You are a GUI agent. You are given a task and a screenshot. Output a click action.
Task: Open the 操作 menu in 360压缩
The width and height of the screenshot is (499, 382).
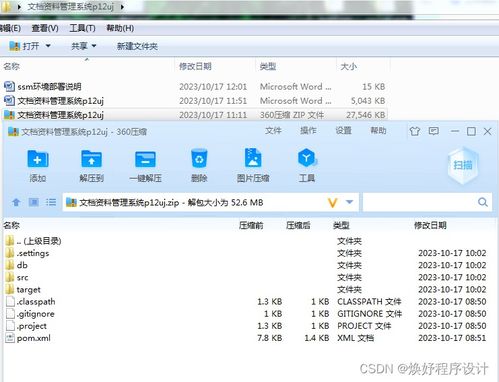click(308, 130)
